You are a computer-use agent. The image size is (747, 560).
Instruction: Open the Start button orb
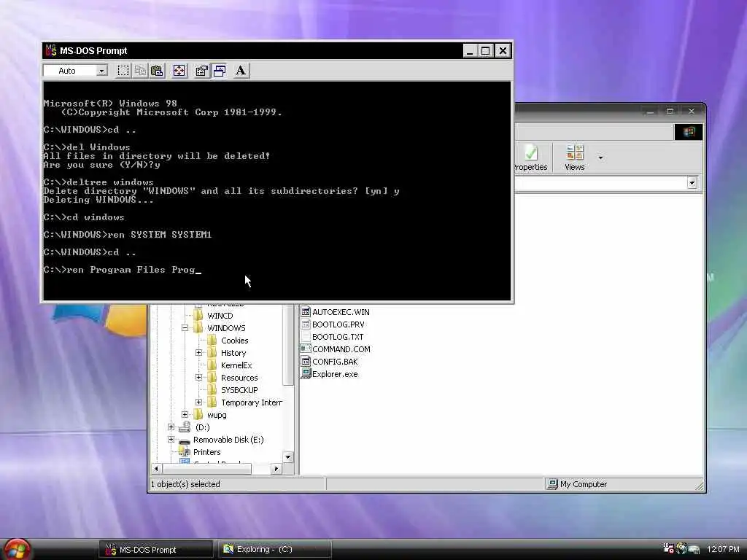click(17, 549)
